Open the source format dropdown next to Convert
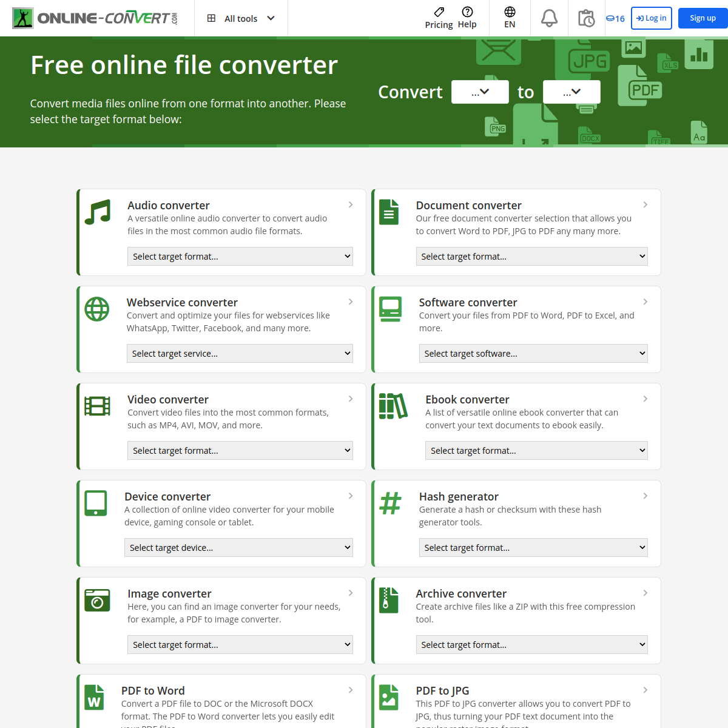Viewport: 728px width, 728px height. 480,92
